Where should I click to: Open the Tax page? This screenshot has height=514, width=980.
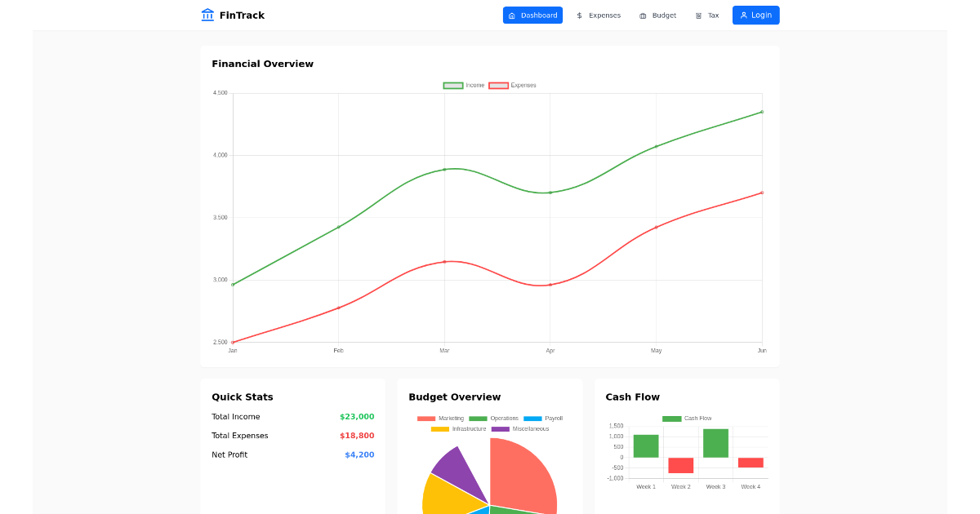click(x=707, y=15)
